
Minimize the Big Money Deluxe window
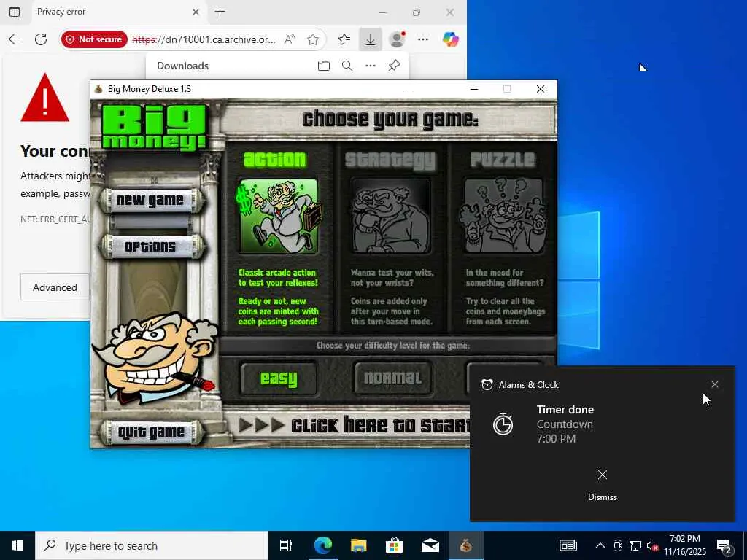474,89
